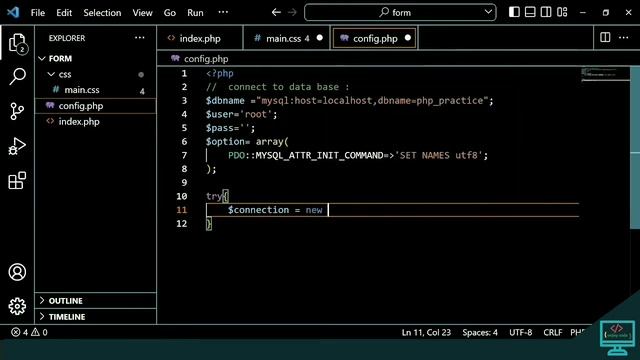Viewport: 640px width, 360px height.
Task: Click the VS Code logo icon
Action: pyautogui.click(x=13, y=12)
